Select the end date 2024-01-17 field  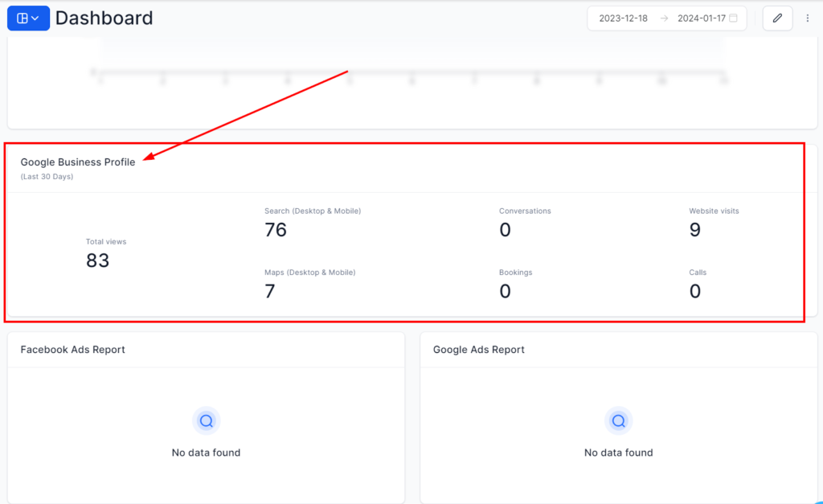[x=702, y=18]
